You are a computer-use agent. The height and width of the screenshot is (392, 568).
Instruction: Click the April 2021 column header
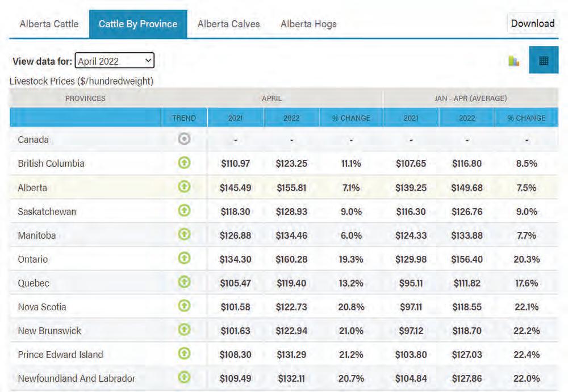236,118
